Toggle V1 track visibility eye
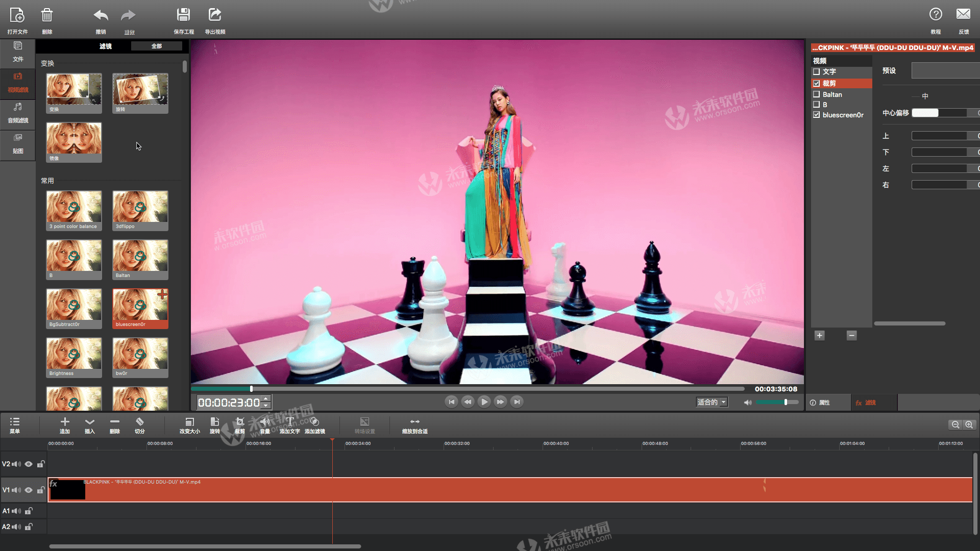Viewport: 980px width, 551px height. tap(29, 490)
